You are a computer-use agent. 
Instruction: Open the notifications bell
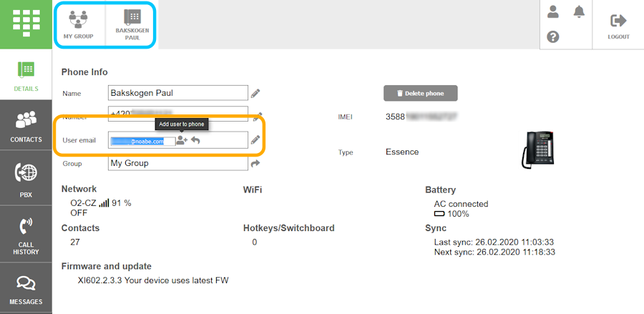(x=578, y=11)
